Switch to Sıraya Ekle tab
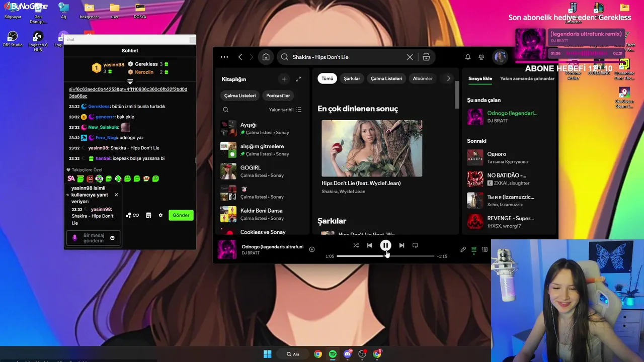The height and width of the screenshot is (362, 644). click(480, 78)
